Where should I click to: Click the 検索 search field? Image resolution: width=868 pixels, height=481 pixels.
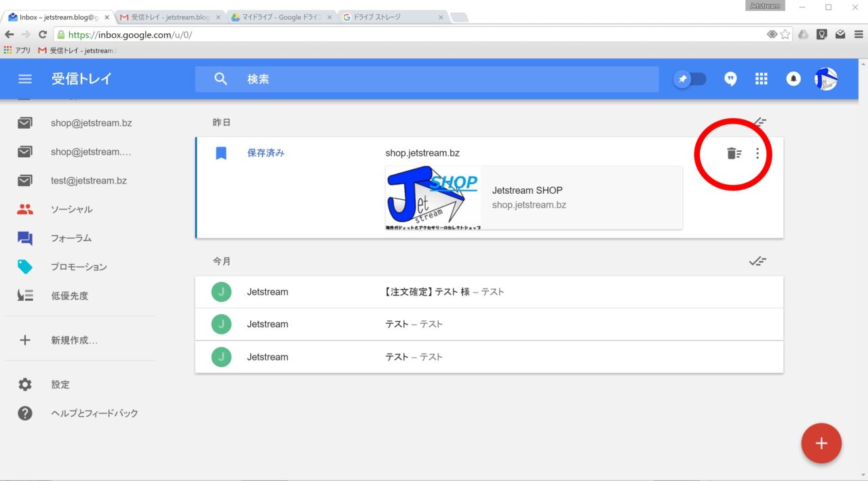pyautogui.click(x=427, y=79)
